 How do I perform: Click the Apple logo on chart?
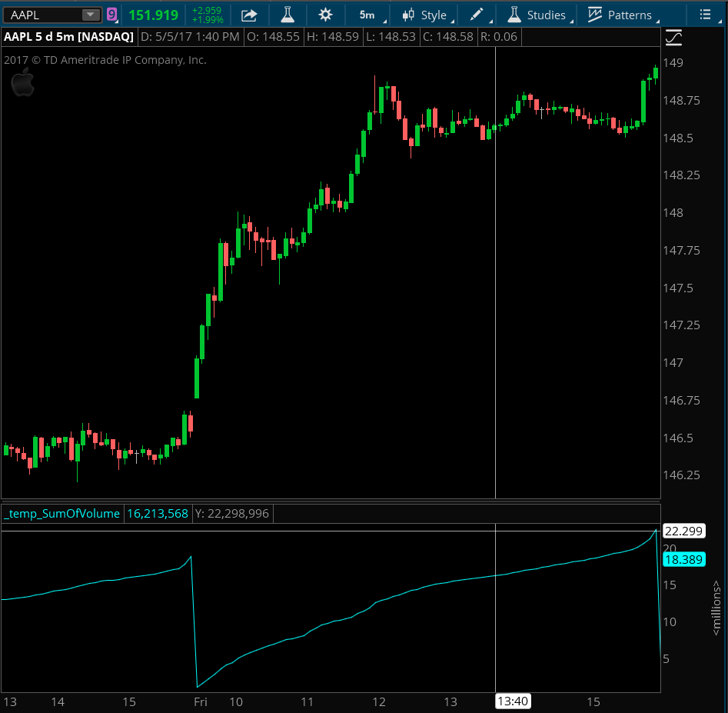pyautogui.click(x=23, y=82)
